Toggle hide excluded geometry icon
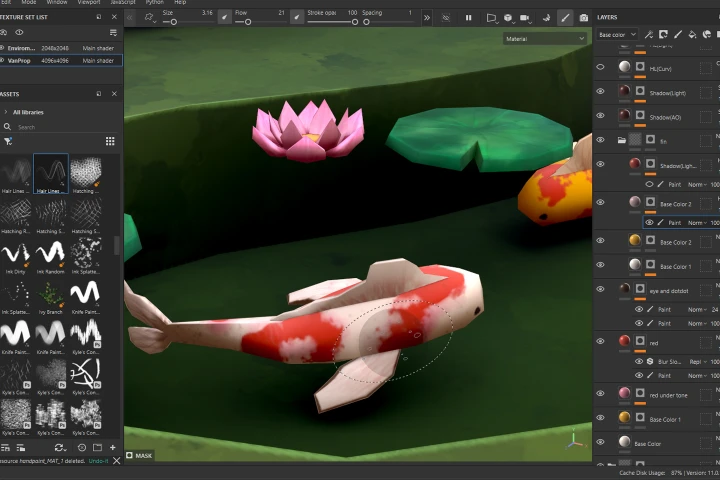Image resolution: width=720 pixels, height=480 pixels. pos(446,17)
